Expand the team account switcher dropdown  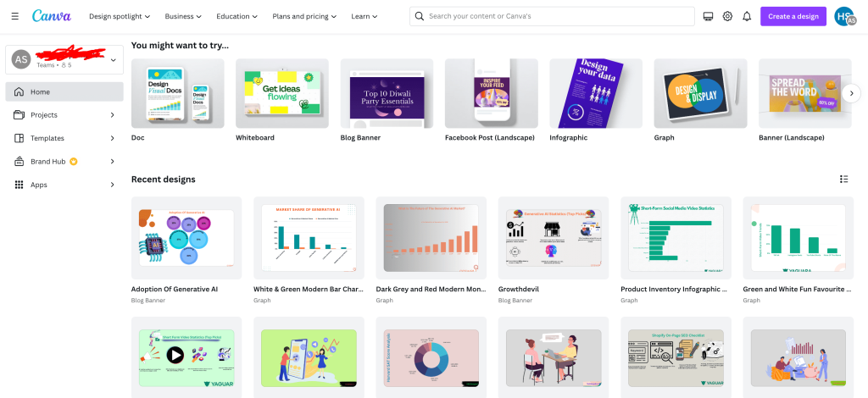click(x=114, y=59)
